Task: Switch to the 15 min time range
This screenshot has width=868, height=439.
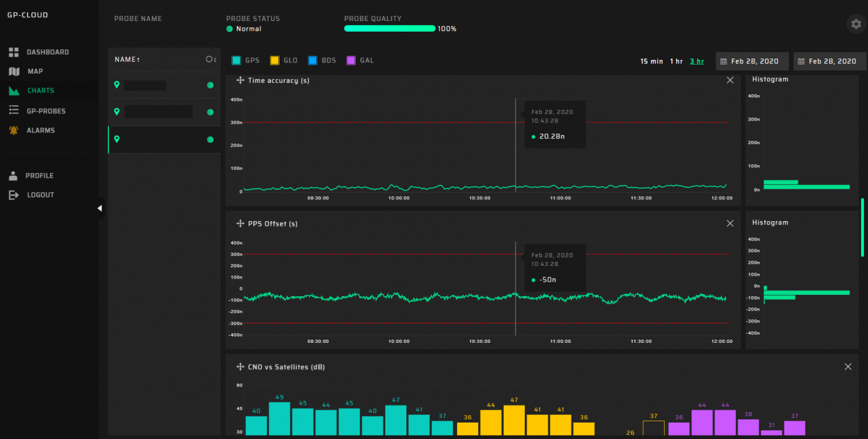Action: click(x=651, y=61)
